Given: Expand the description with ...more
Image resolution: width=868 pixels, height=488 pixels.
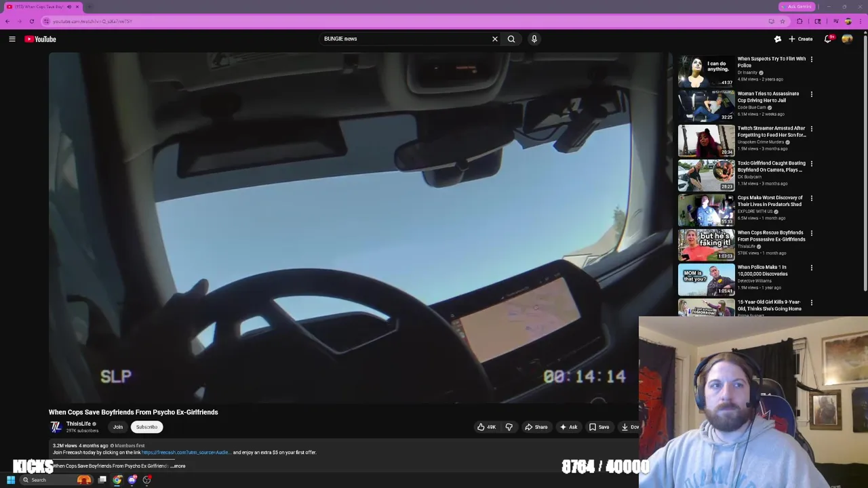Looking at the screenshot, I should coord(178,466).
